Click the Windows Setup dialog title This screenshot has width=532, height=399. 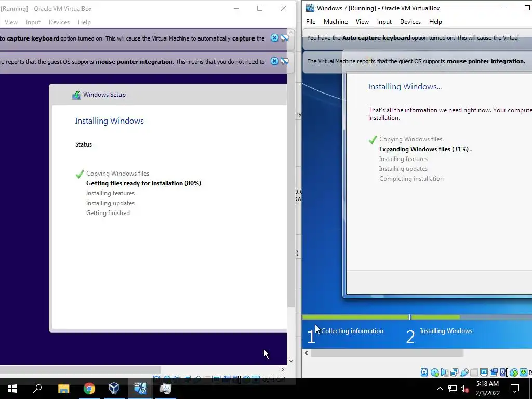(104, 95)
